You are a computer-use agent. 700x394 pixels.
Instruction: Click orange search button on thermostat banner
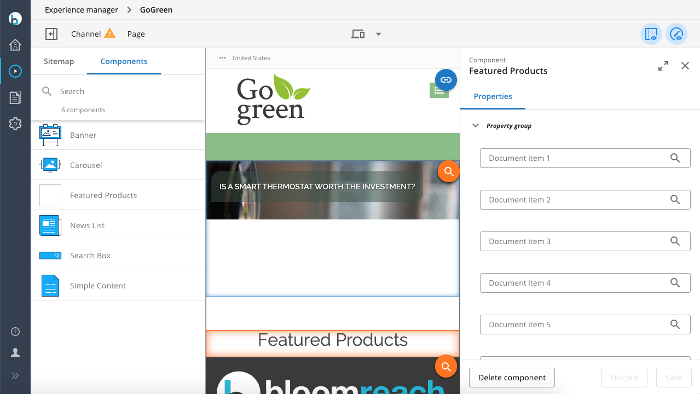[x=449, y=171]
